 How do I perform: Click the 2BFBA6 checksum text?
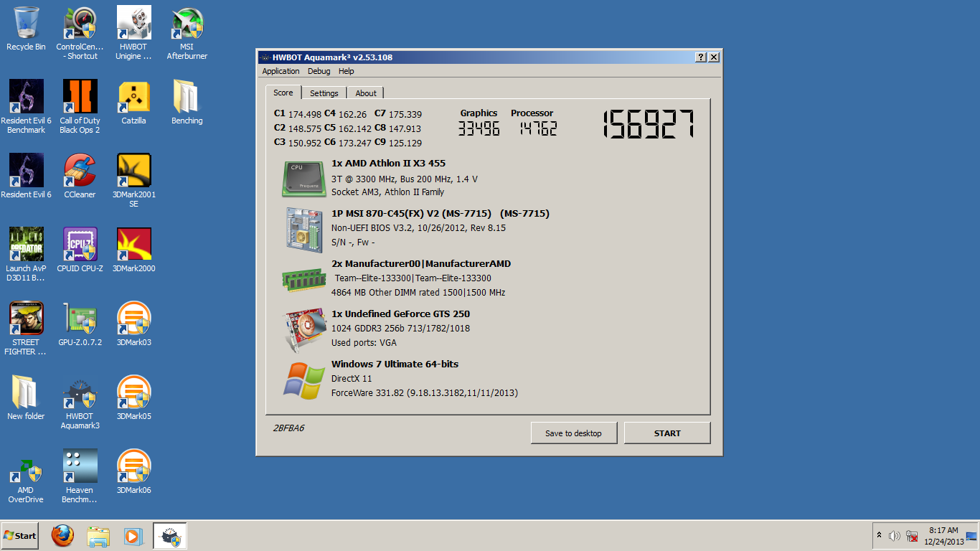point(289,428)
